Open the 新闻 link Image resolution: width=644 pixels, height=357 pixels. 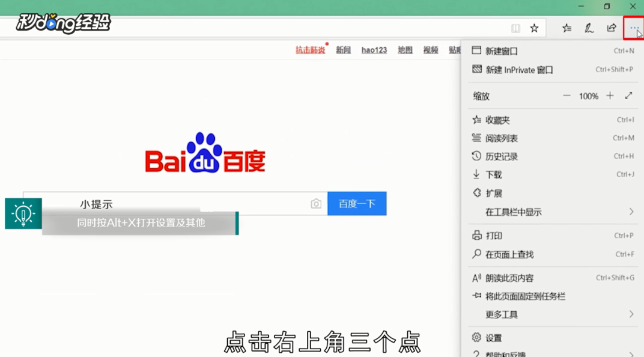(x=344, y=50)
